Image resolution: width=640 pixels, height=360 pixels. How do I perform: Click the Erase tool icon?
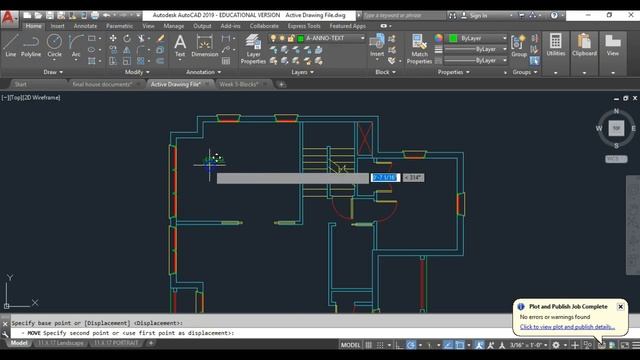tap(160, 38)
